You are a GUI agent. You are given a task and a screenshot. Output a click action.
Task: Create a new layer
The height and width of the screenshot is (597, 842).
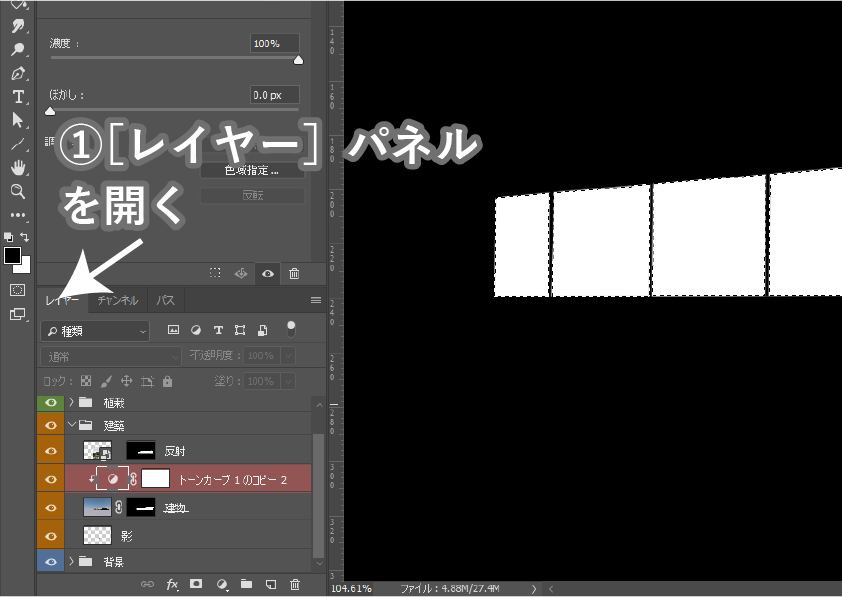(271, 584)
